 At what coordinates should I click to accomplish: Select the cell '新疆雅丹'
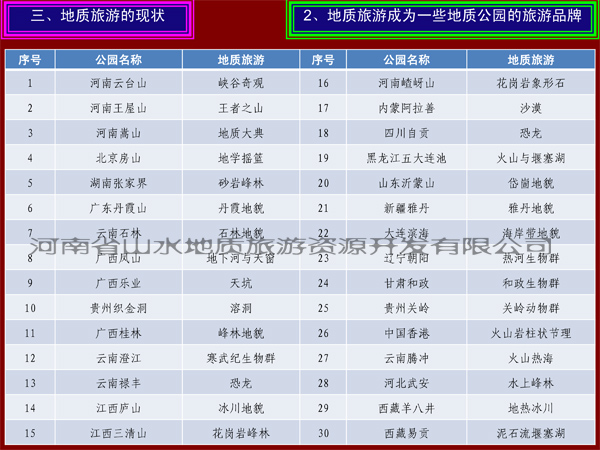pyautogui.click(x=406, y=208)
